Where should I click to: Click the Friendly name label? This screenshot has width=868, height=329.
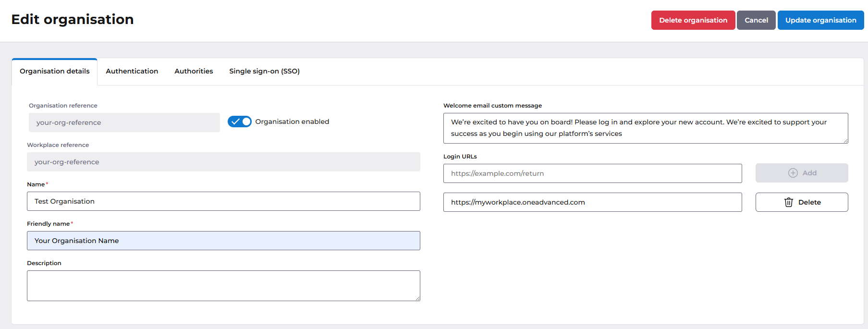pyautogui.click(x=48, y=224)
